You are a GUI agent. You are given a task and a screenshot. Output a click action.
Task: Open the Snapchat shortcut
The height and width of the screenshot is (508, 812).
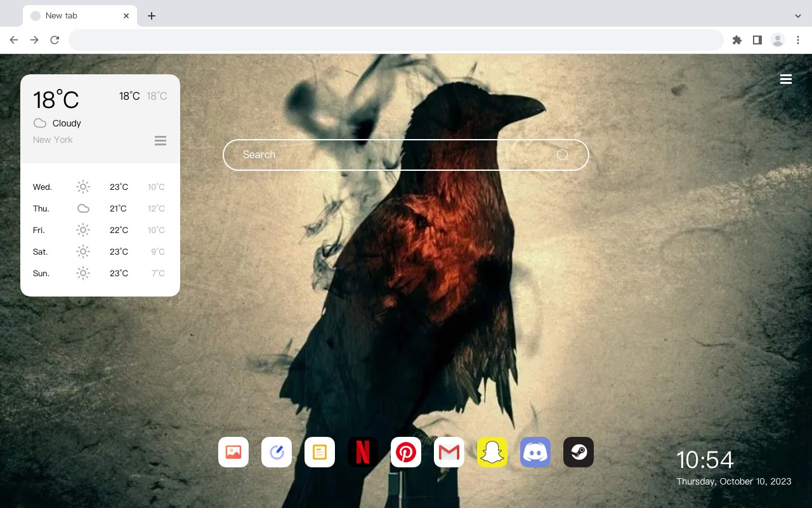coord(492,452)
